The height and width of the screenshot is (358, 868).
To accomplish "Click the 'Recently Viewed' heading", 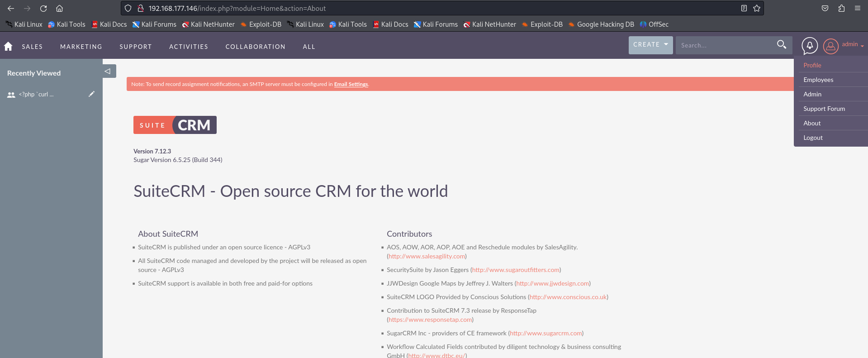I will [34, 73].
